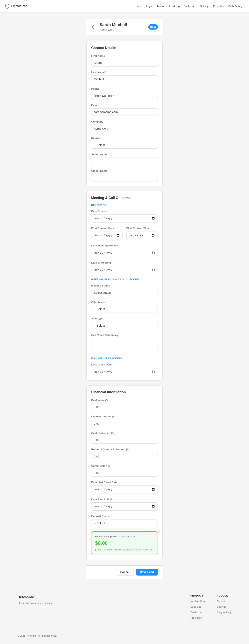Open calendar picker for First Contact Date
Screen dimensions: 249x644
point(118,235)
